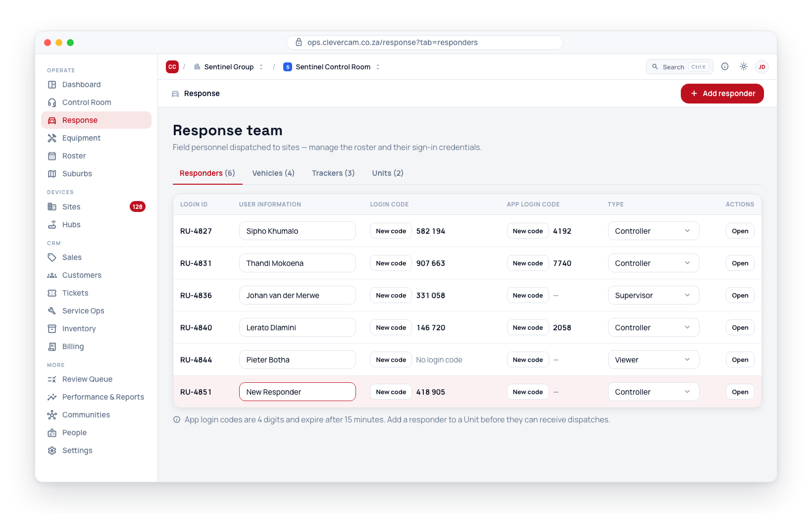812x513 pixels.
Task: Switch to the Responders (6) tab
Action: pyautogui.click(x=207, y=173)
